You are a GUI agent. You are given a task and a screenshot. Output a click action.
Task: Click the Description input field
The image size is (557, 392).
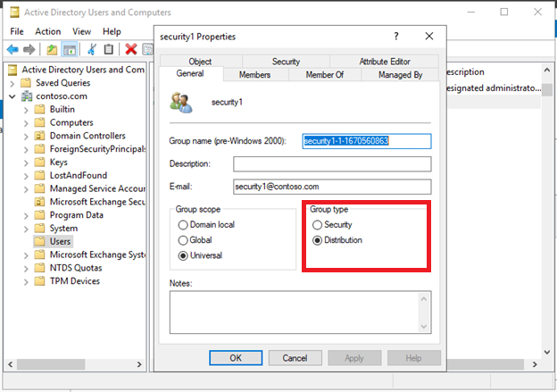(332, 164)
